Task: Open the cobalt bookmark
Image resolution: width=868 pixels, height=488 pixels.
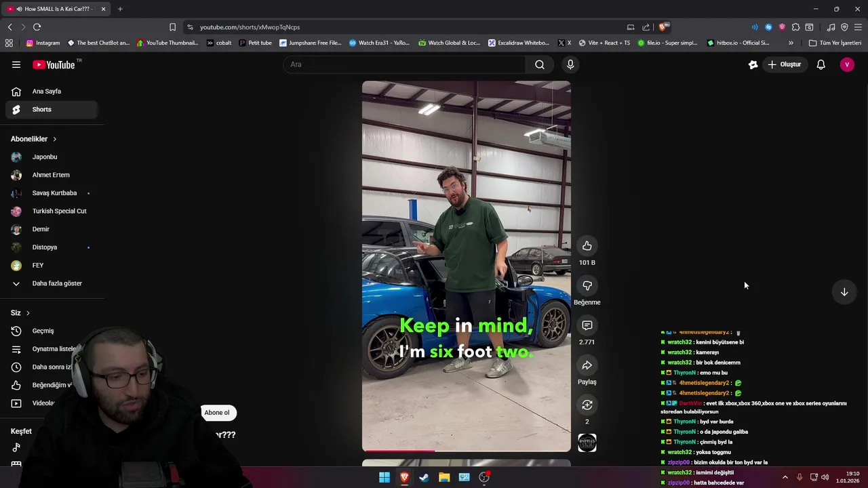Action: click(x=219, y=43)
